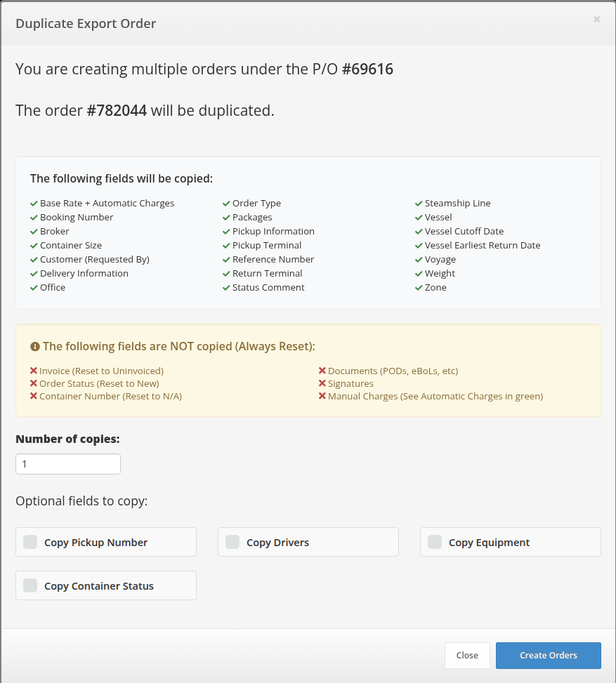The height and width of the screenshot is (683, 616).
Task: Click the Number of copies input field
Action: coord(67,463)
